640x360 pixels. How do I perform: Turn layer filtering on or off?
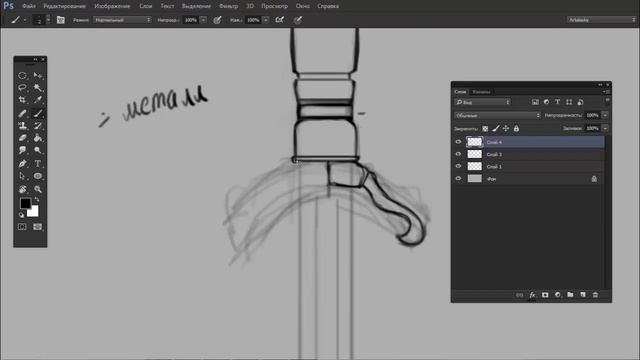(607, 100)
